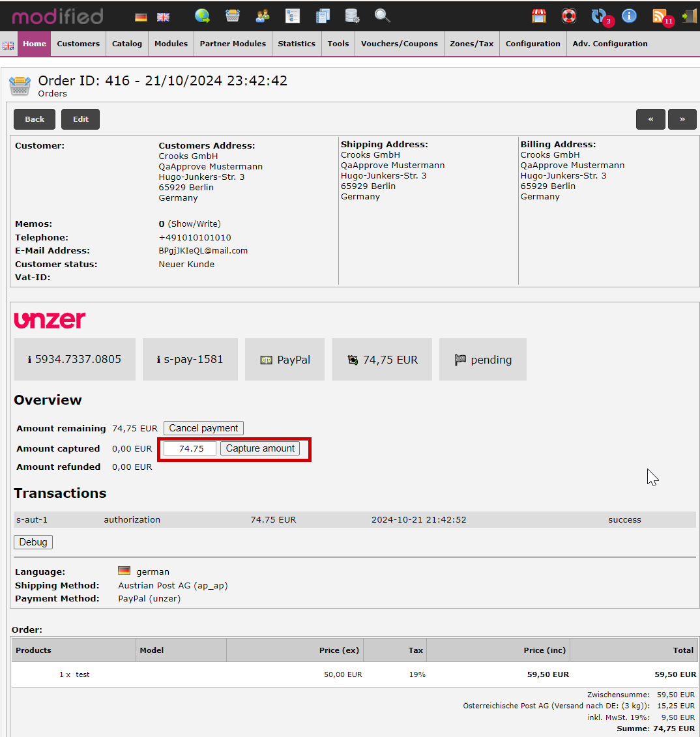Open the shop storefront icon
This screenshot has height=737, width=700.
pos(539,16)
